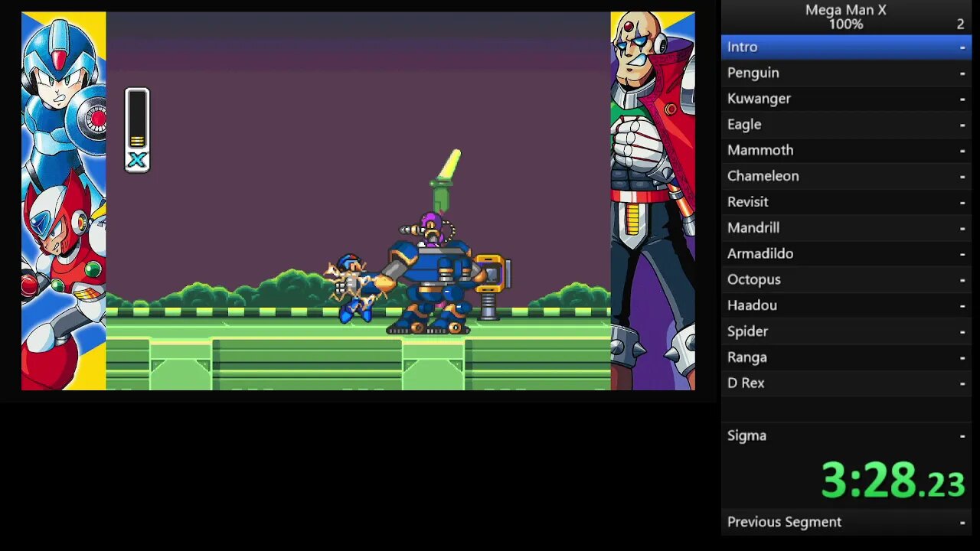Select the Intro split row
Screen dimensions: 980x551
click(846, 47)
